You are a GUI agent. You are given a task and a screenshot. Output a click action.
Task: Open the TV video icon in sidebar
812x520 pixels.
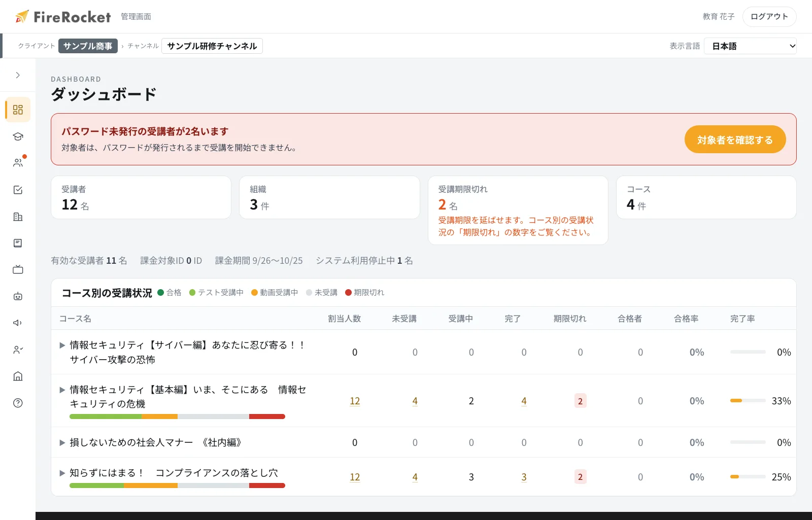pos(18,269)
